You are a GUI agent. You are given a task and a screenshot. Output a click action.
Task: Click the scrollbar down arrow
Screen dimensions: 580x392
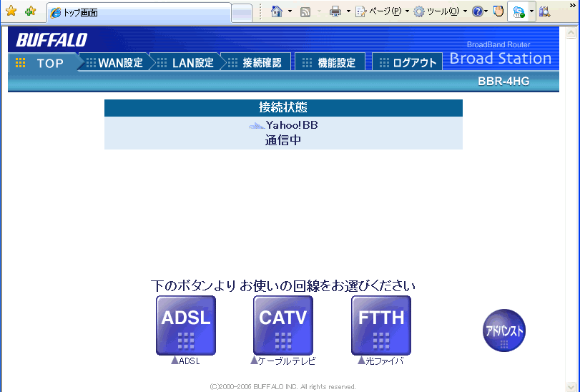point(571,387)
